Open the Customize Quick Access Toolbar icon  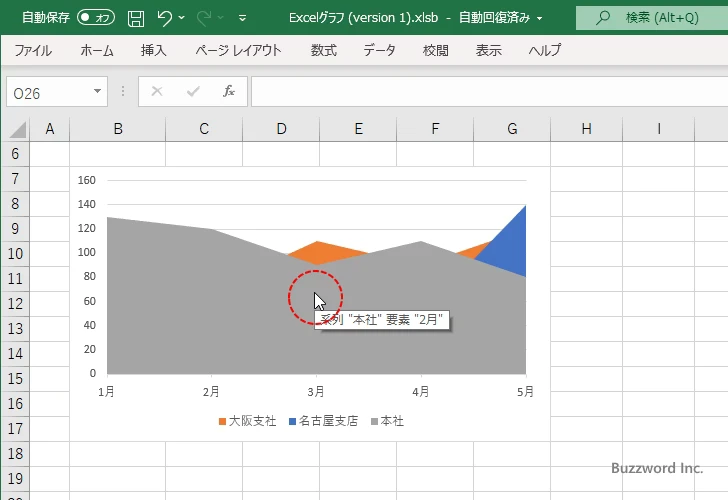coord(242,18)
